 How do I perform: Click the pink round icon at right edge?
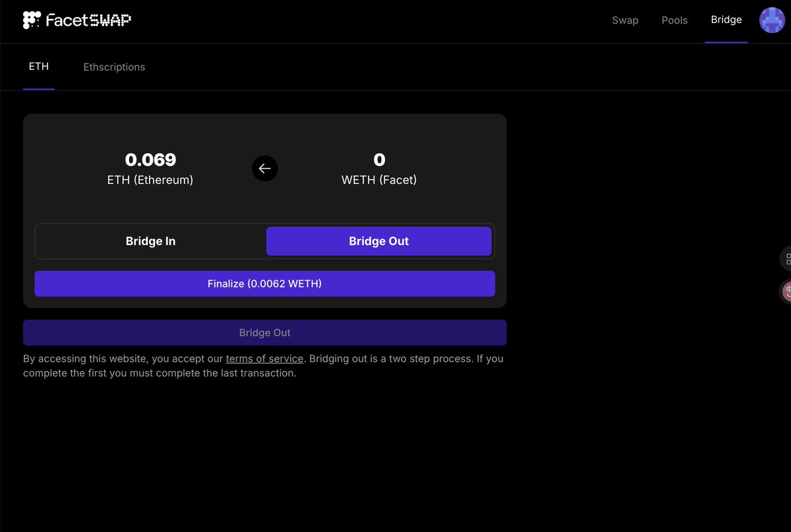point(786,291)
